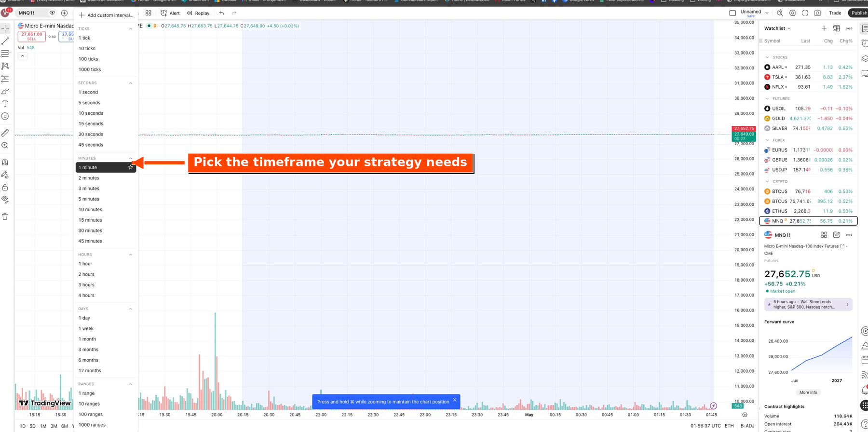Click Add custom interval option
Viewport: 868px width, 432px height.
pos(106,15)
